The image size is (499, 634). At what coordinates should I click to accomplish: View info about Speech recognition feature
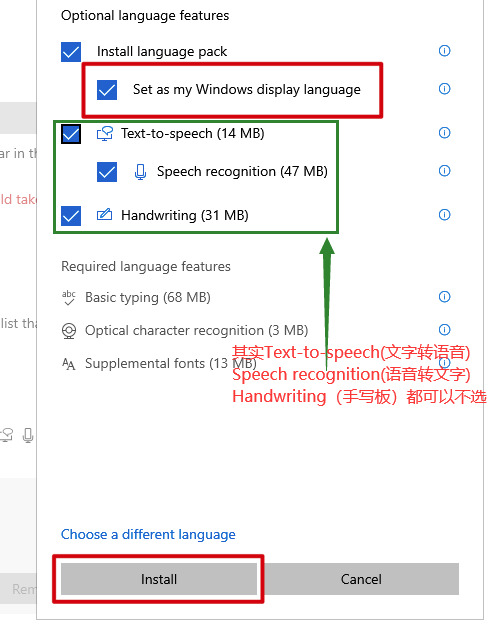click(x=444, y=171)
